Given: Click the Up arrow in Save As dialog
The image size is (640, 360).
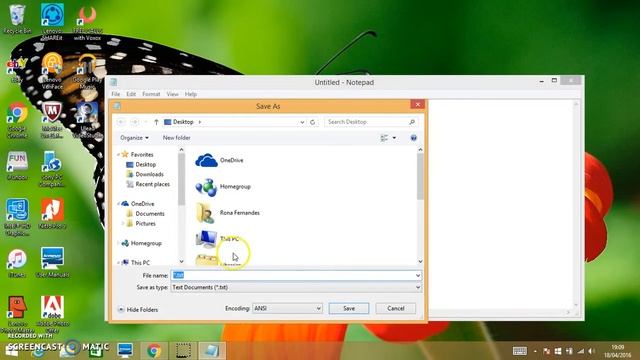Looking at the screenshot, I should pos(156,122).
